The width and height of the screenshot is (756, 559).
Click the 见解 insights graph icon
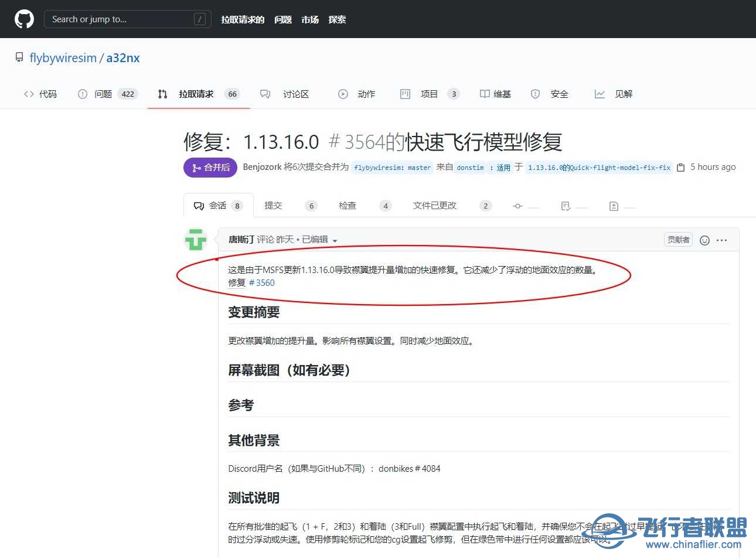click(x=600, y=94)
